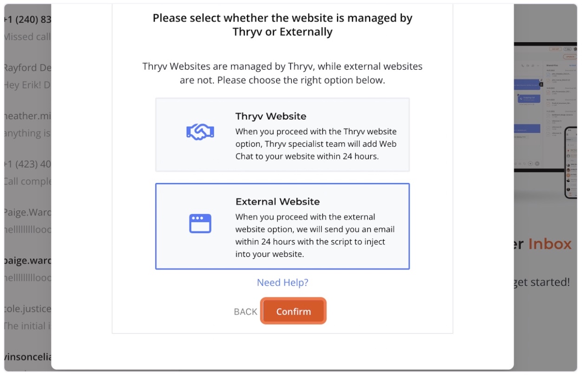The width and height of the screenshot is (588, 380).
Task: Click the browser window icon on External Website
Action: 200,223
